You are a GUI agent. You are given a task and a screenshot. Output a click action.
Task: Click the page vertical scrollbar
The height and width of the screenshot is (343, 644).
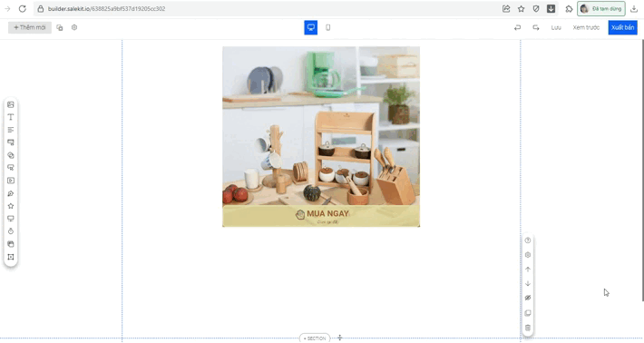click(642, 171)
